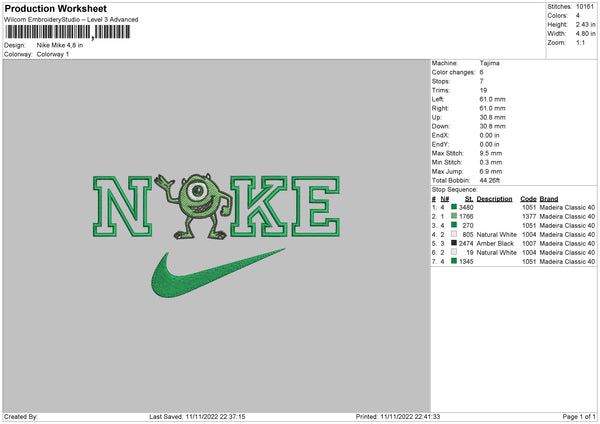
Task: Select the white swatch with 19 stitches
Action: tap(454, 252)
